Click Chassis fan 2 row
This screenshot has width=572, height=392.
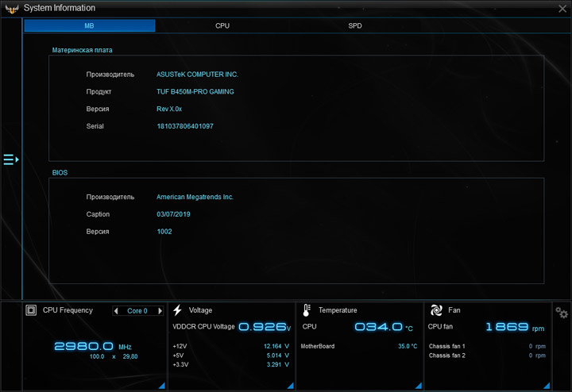[x=487, y=355]
